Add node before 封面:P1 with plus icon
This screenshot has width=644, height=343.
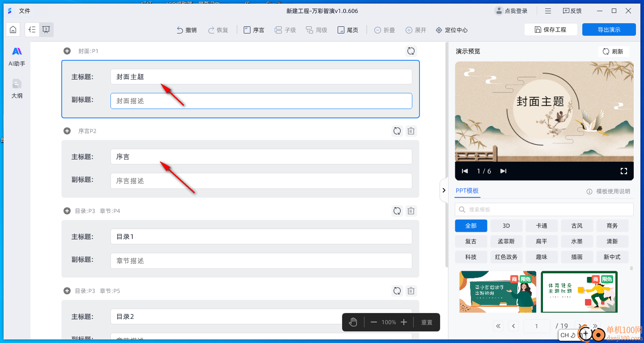click(x=67, y=51)
